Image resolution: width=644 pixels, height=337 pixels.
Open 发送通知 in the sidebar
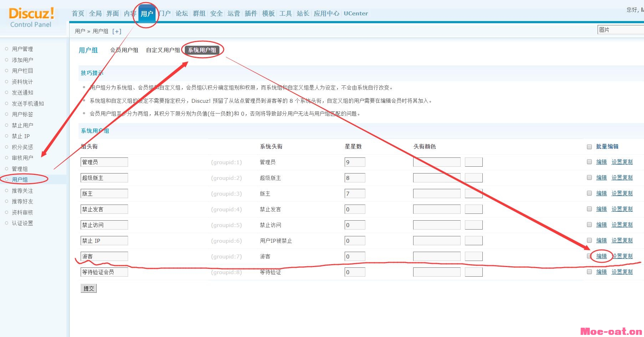click(22, 92)
